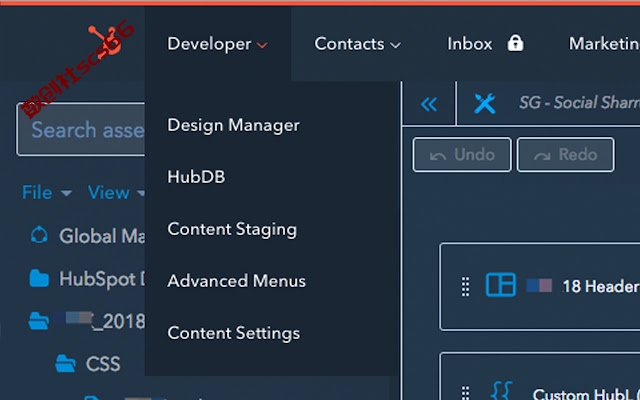The width and height of the screenshot is (640, 400).
Task: Click the 18 Header layout template icon
Action: [x=500, y=285]
